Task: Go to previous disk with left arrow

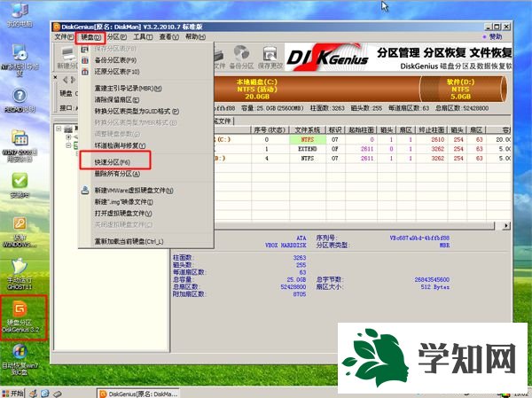Action: click(x=65, y=80)
